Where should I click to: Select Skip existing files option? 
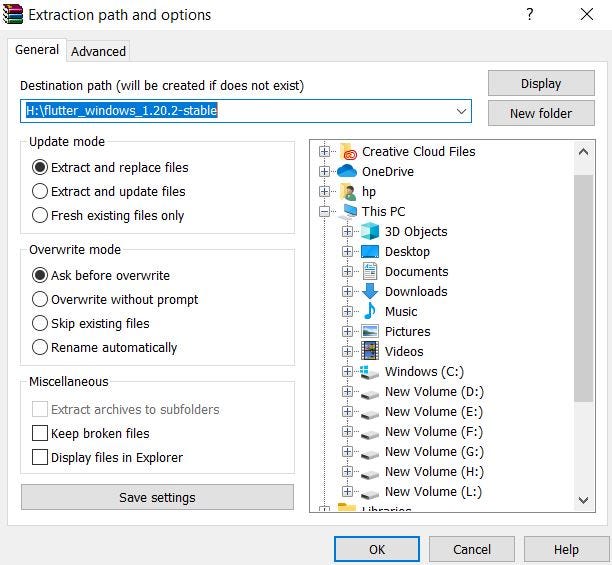point(40,323)
